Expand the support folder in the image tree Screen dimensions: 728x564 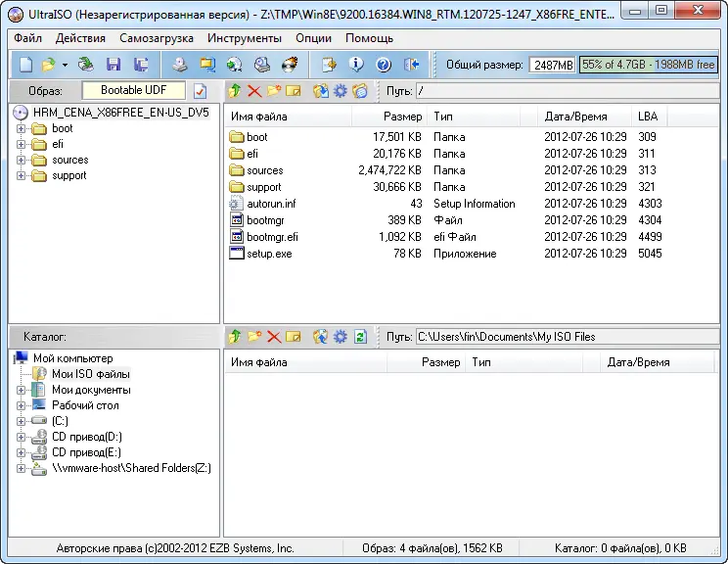(x=21, y=176)
